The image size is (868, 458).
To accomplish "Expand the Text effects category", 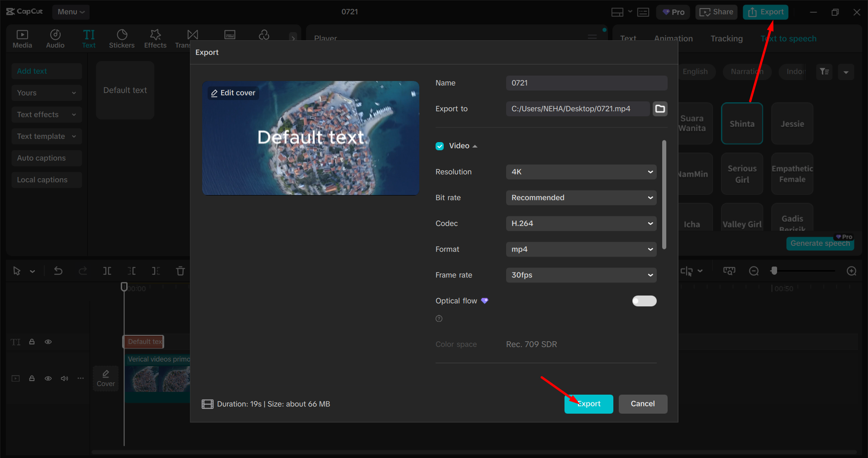I will 47,114.
